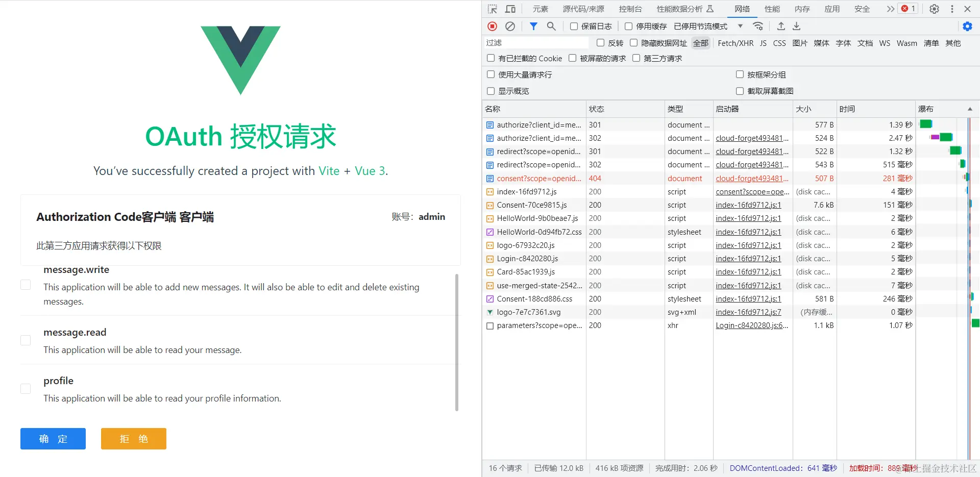
Task: Toggle the network filter funnel icon
Action: coord(533,26)
